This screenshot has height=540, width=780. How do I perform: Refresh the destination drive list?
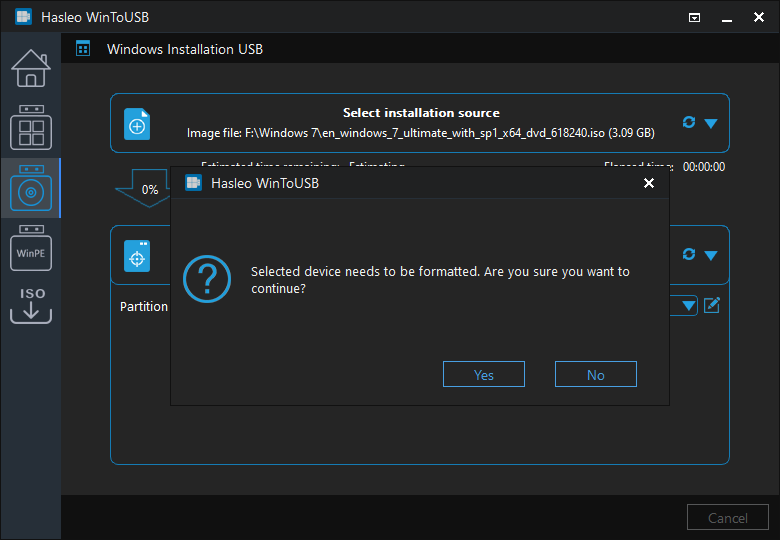point(689,254)
